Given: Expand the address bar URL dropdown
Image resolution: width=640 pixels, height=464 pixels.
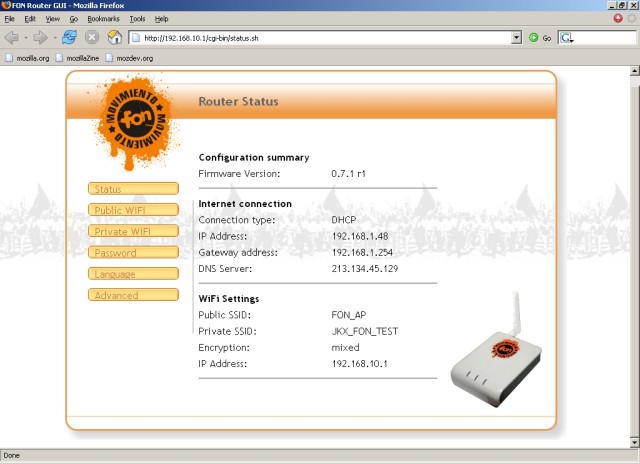Looking at the screenshot, I should point(517,37).
